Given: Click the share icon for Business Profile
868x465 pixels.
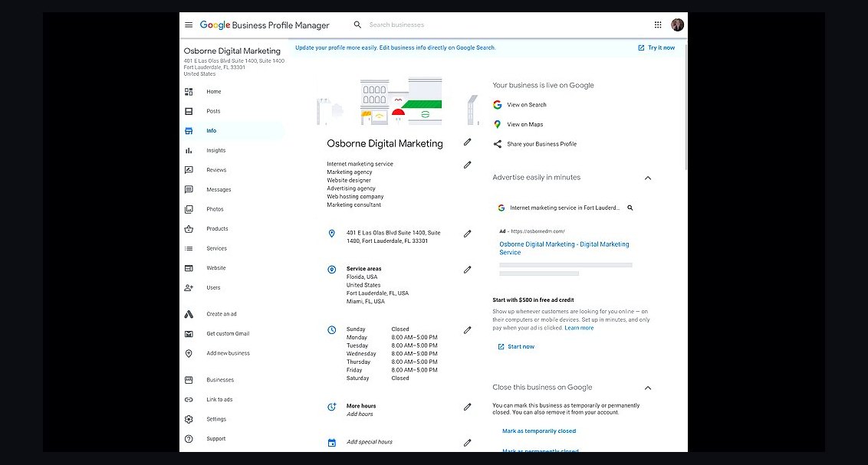Looking at the screenshot, I should click(x=498, y=144).
